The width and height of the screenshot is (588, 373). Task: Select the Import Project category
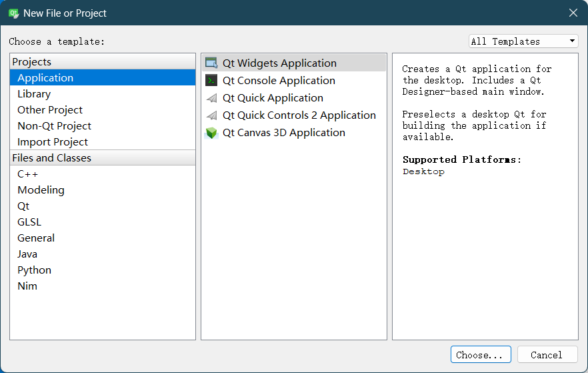click(x=103, y=142)
